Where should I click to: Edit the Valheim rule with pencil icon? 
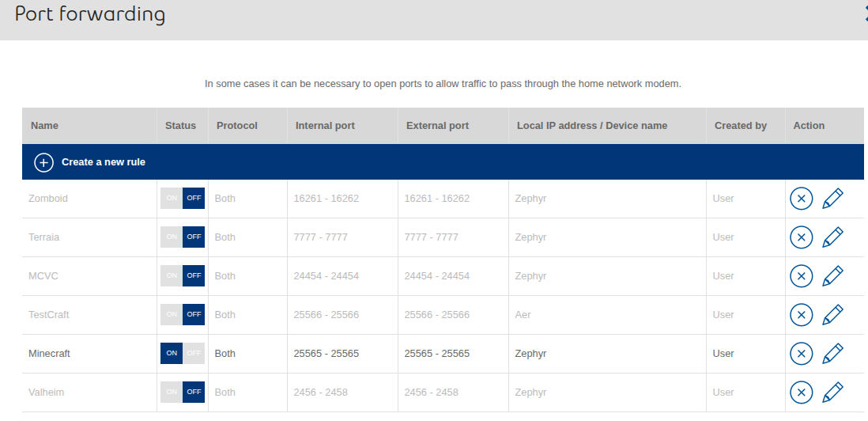point(832,393)
